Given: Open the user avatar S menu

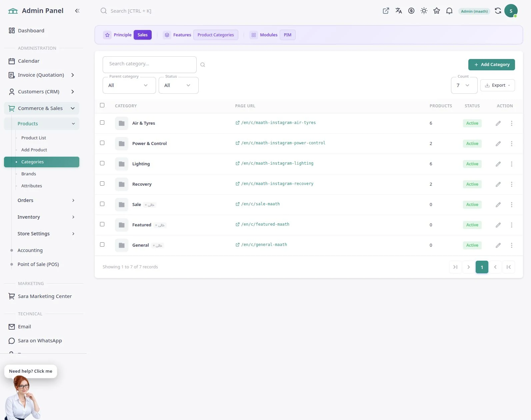Looking at the screenshot, I should (x=511, y=11).
